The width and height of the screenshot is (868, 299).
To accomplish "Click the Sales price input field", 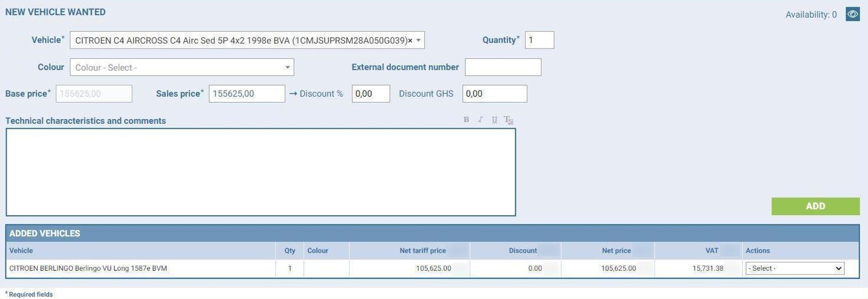I will (x=247, y=94).
